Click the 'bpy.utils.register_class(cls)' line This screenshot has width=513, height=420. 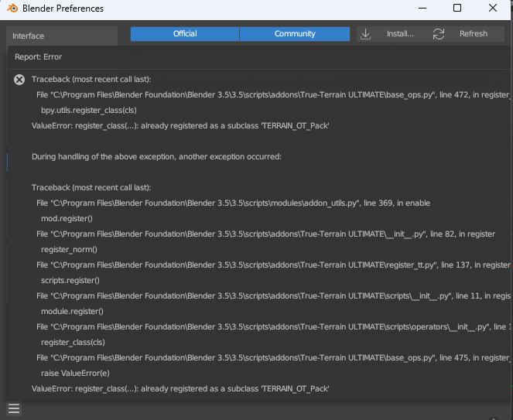point(89,111)
